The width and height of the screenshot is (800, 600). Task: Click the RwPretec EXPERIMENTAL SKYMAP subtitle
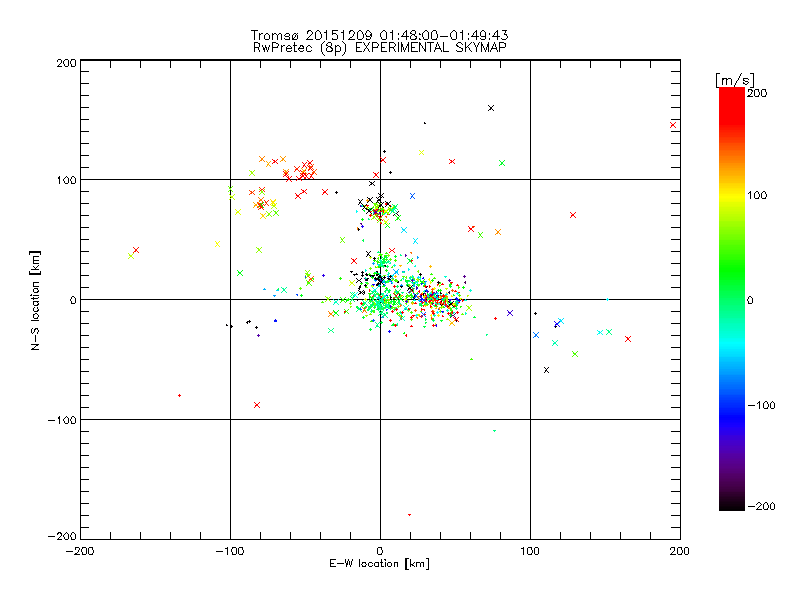tap(379, 47)
